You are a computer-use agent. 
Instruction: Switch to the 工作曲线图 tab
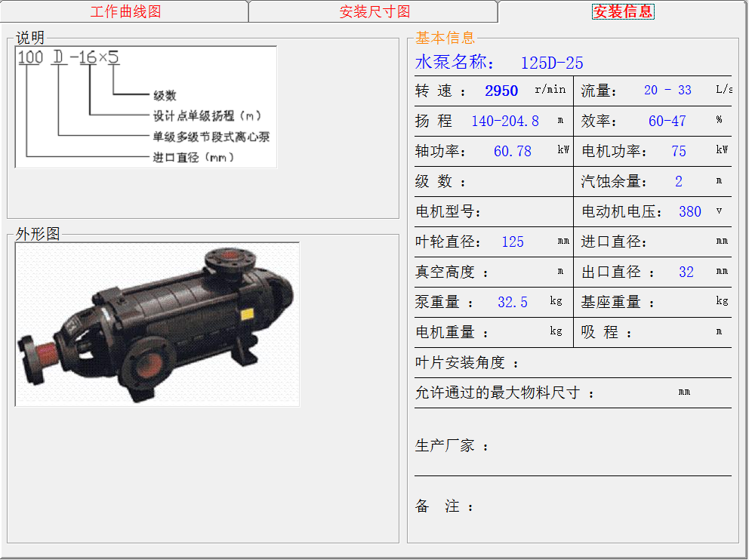point(125,11)
